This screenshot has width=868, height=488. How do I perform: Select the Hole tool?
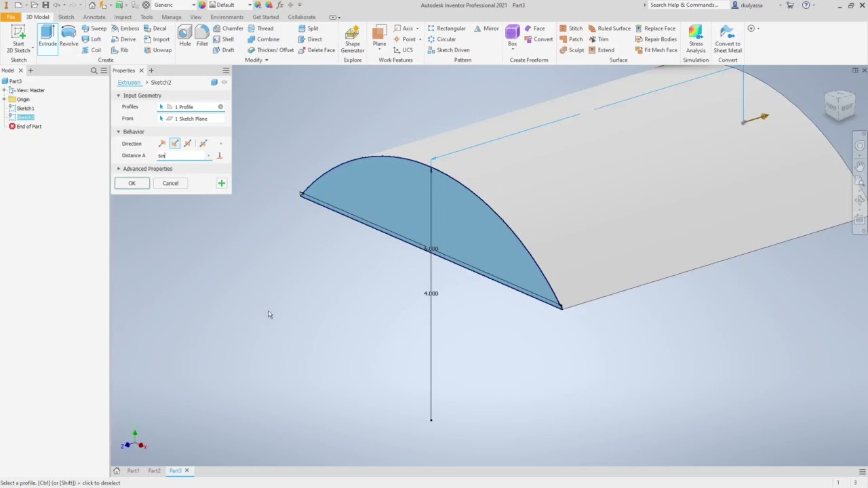click(184, 36)
